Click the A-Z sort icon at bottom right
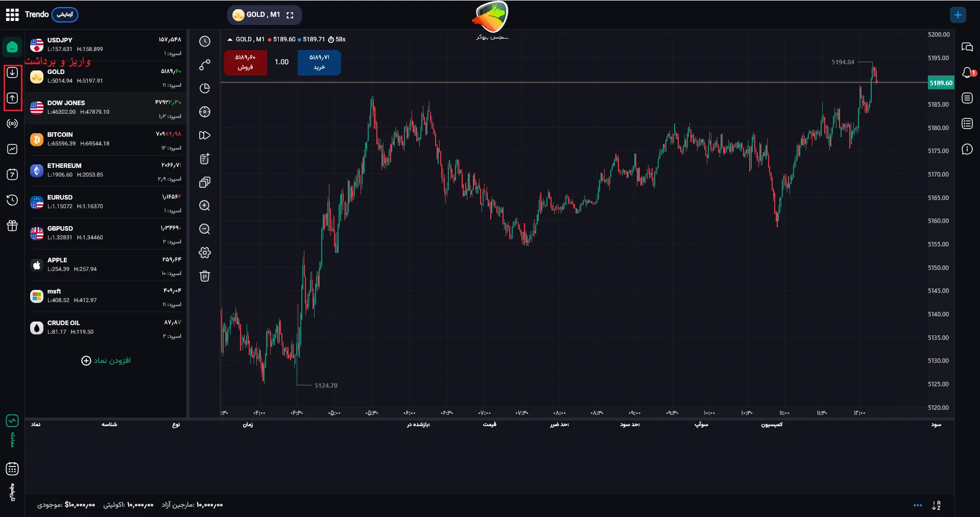The width and height of the screenshot is (980, 517). point(936,505)
